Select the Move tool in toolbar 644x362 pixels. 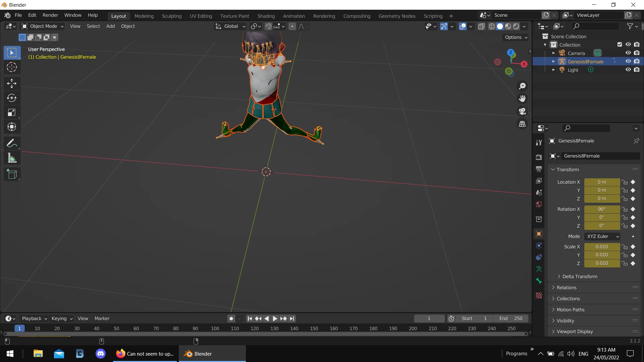[12, 83]
